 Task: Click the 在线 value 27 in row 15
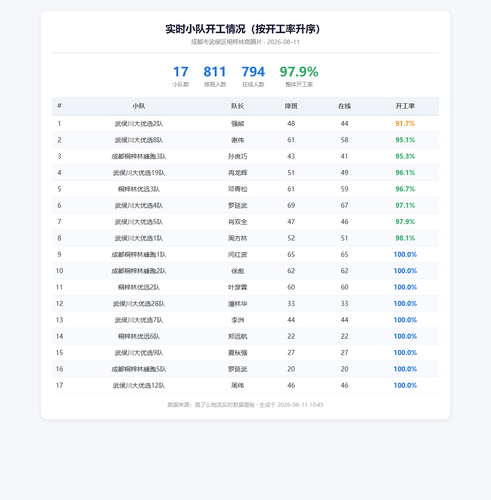coord(344,353)
